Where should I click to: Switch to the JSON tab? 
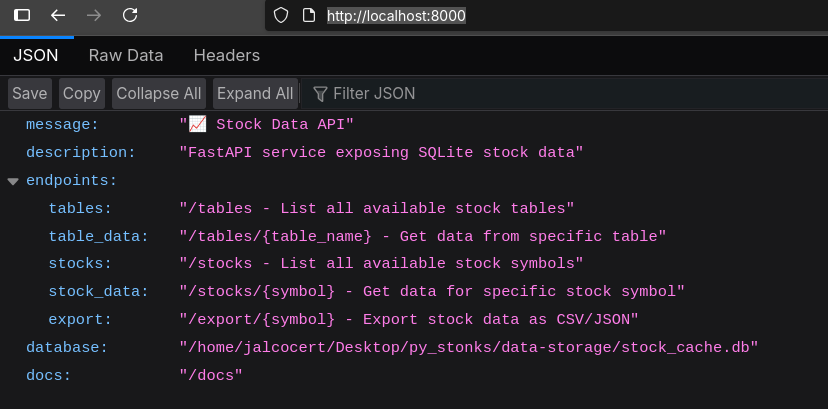35,55
